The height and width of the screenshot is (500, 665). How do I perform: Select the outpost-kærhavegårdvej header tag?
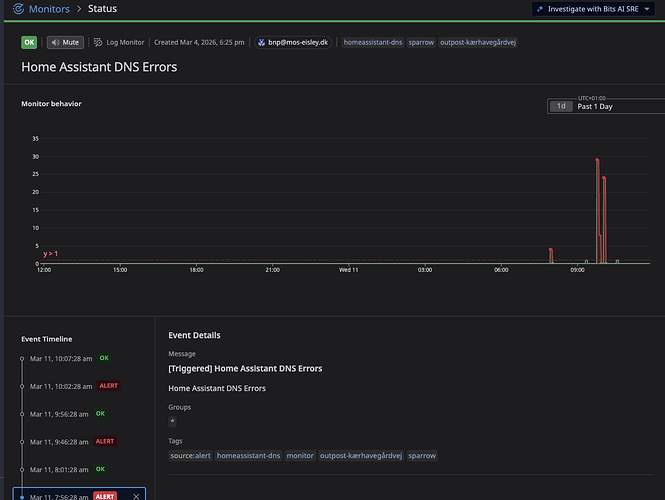478,42
